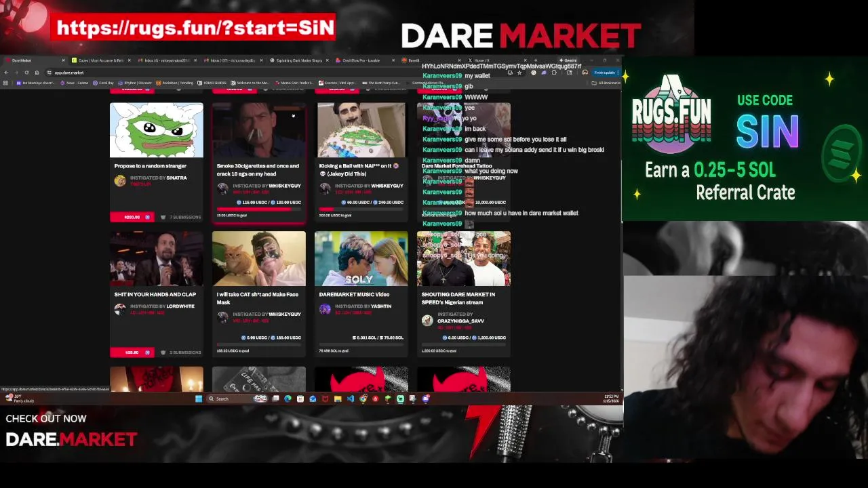Open WHISKEYGUY avatar on Kicking a Ball dare

point(325,188)
